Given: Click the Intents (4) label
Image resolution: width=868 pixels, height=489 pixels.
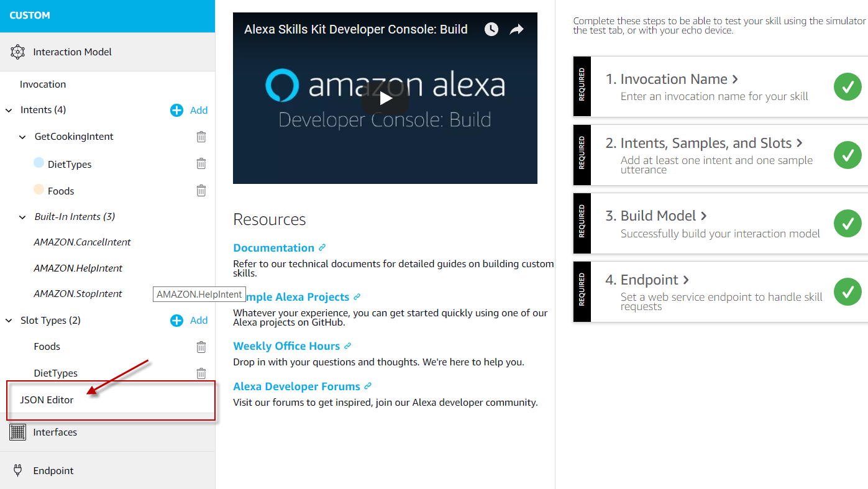Looking at the screenshot, I should 43,110.
